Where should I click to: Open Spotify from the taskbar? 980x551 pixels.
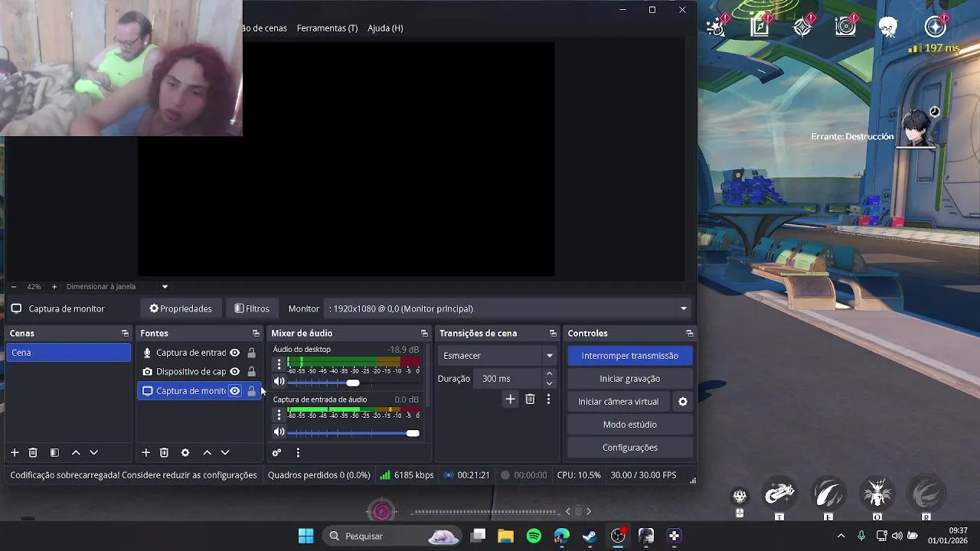(x=534, y=536)
